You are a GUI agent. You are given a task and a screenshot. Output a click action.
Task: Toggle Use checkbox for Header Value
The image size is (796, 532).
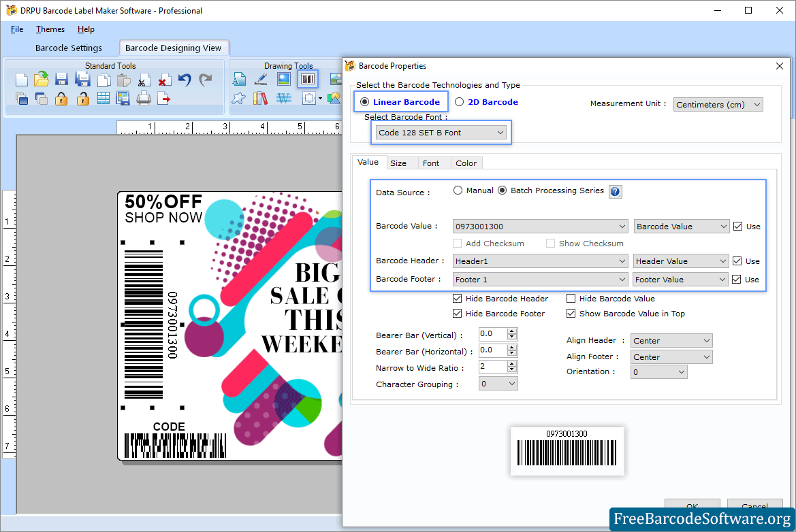pos(737,261)
